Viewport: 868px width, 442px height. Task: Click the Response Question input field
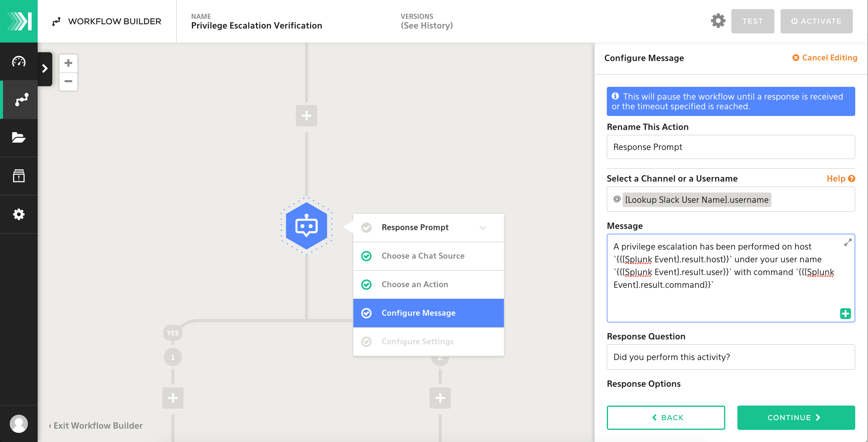730,357
